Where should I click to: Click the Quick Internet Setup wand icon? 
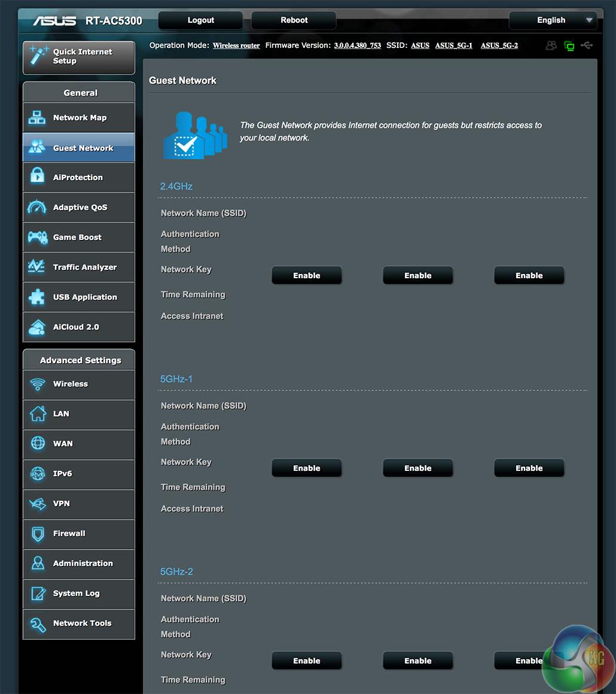38,56
